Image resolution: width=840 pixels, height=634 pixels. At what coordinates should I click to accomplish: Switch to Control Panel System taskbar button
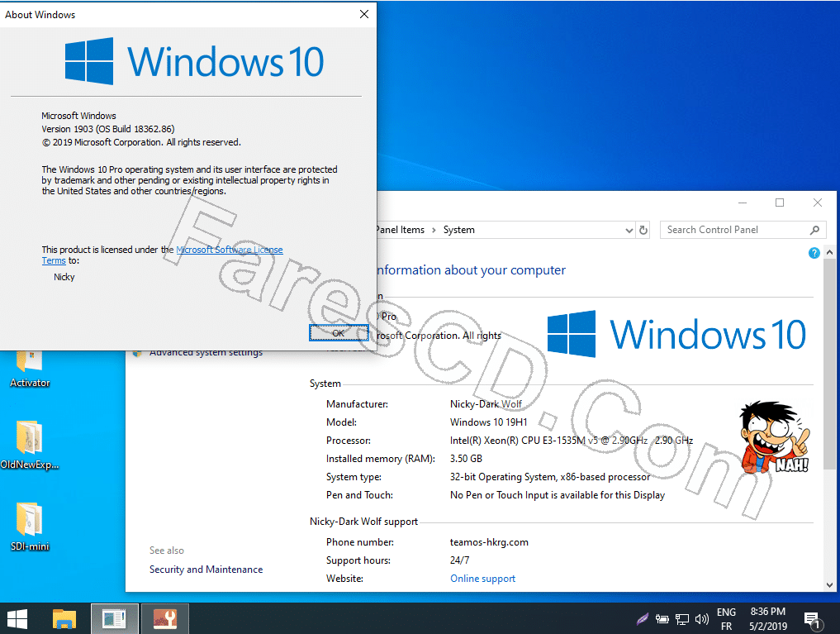pos(115,619)
